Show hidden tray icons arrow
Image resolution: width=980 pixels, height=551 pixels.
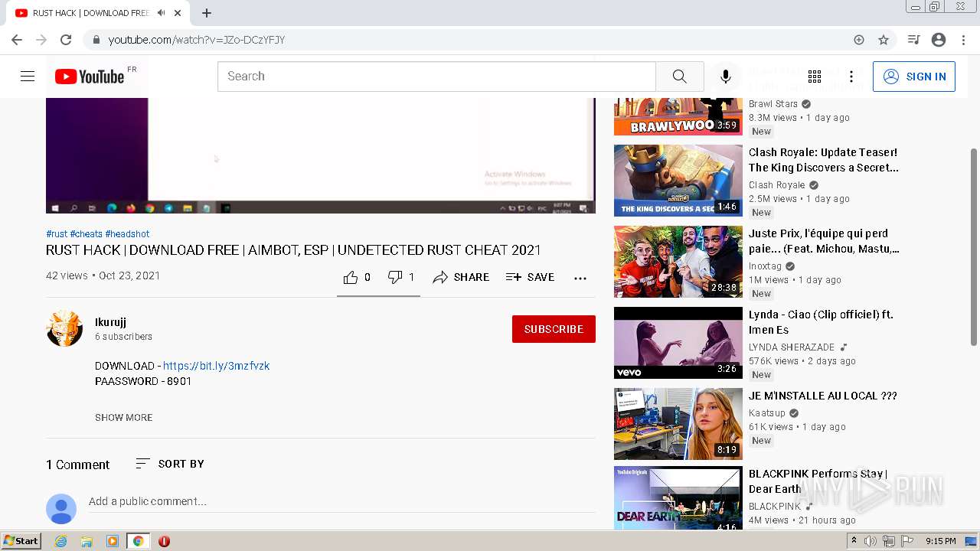(854, 540)
